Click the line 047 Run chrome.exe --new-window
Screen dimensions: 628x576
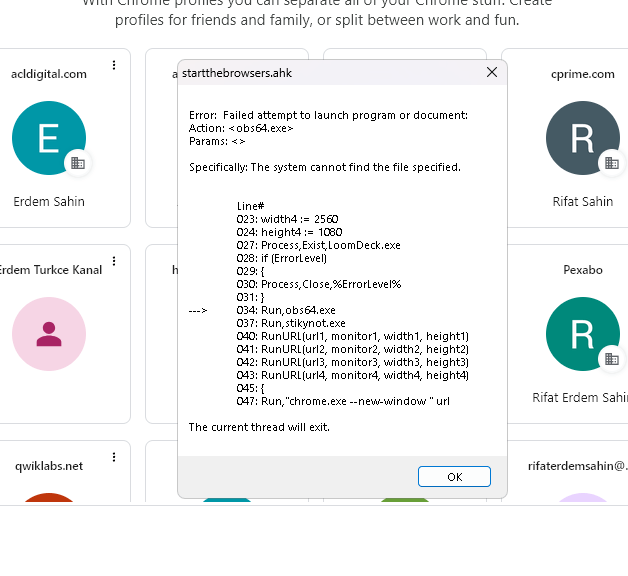click(x=343, y=401)
